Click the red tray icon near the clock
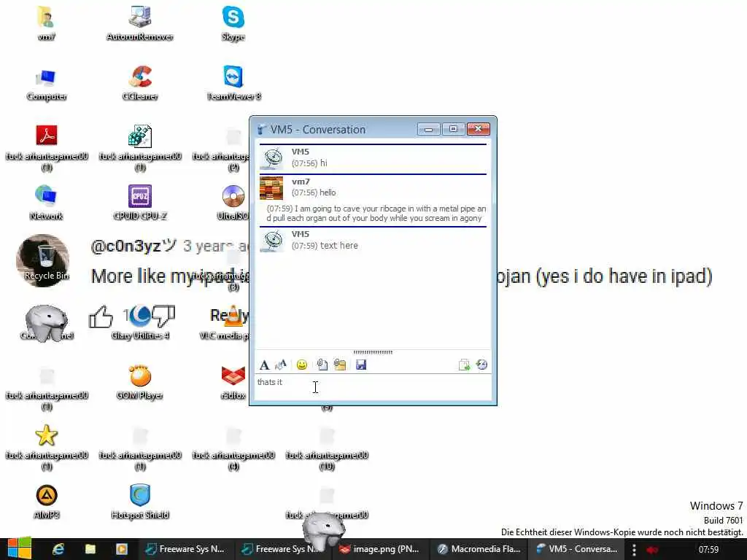 tap(652, 550)
